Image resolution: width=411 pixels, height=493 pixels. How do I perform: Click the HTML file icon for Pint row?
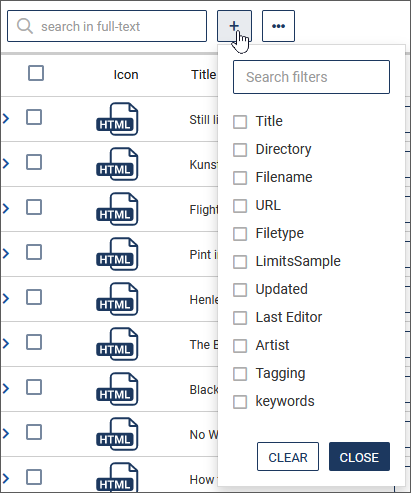117,254
